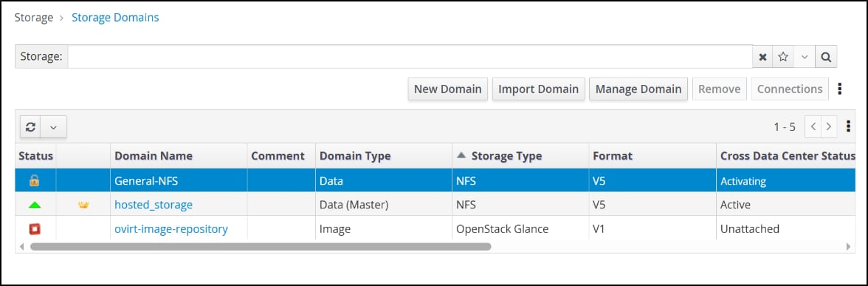Click the Import Domain button
The height and width of the screenshot is (286, 868).
pyautogui.click(x=539, y=89)
